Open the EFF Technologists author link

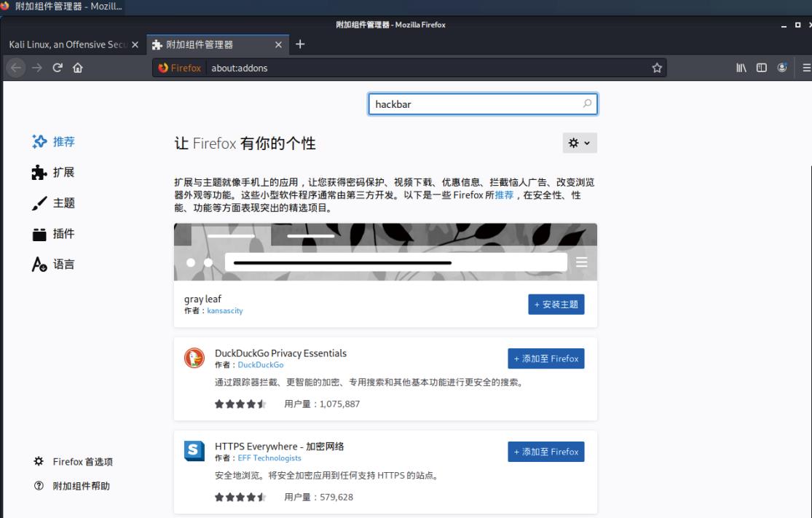tap(269, 458)
